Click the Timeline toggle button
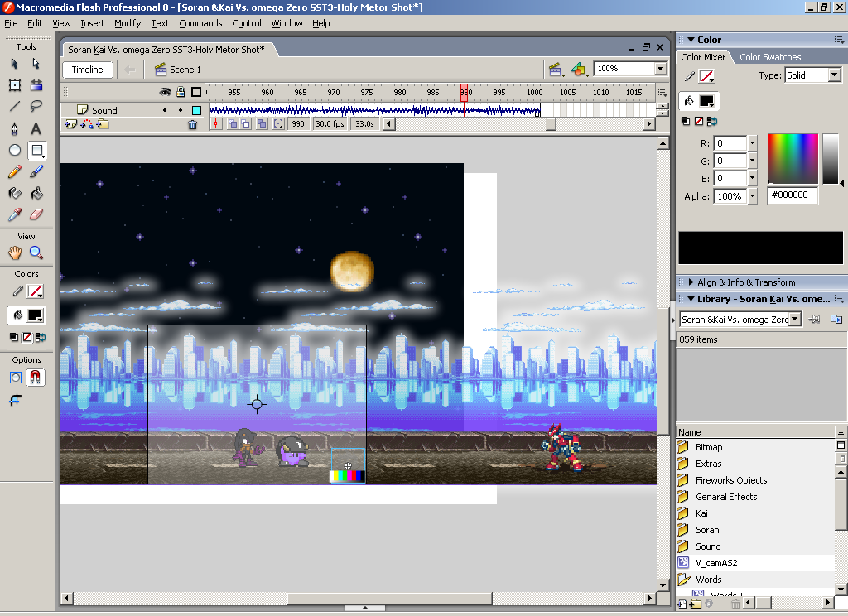Viewport: 848px width, 616px height. click(x=87, y=70)
